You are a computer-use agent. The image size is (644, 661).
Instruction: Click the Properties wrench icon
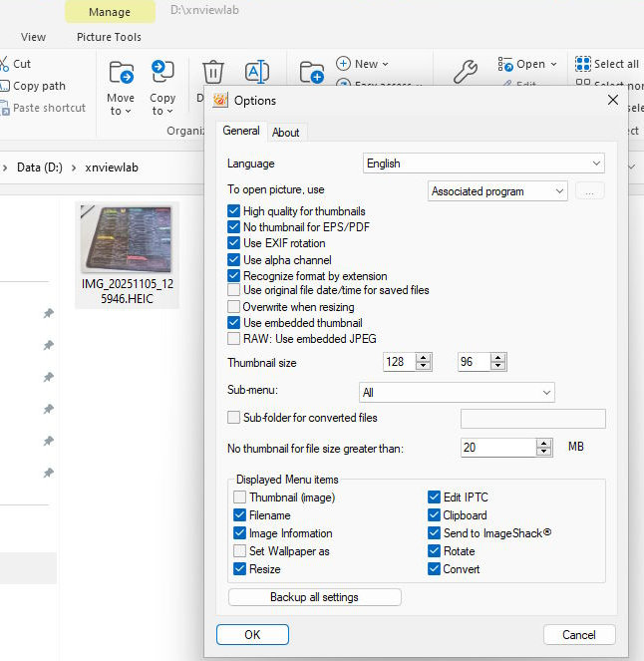465,72
